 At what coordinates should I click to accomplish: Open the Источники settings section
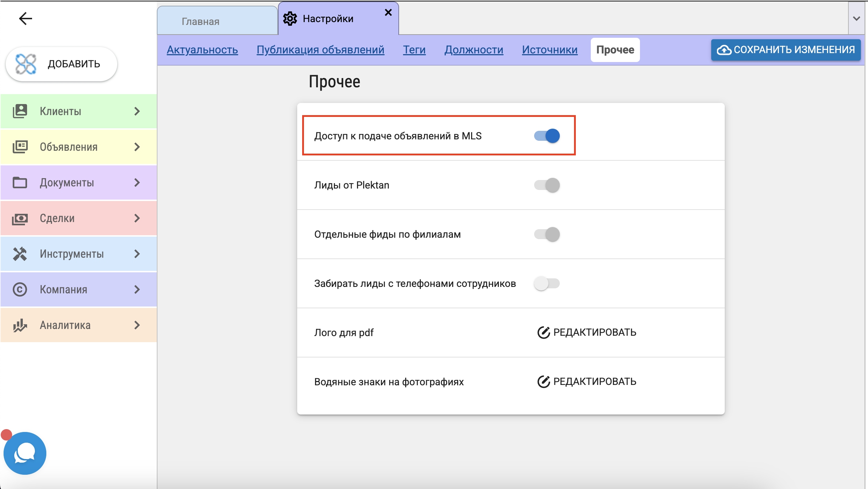pyautogui.click(x=550, y=50)
